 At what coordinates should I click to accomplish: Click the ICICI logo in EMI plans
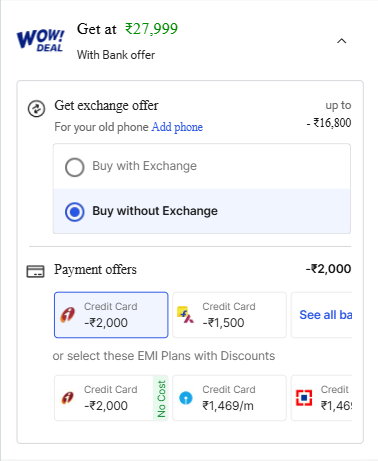68,398
